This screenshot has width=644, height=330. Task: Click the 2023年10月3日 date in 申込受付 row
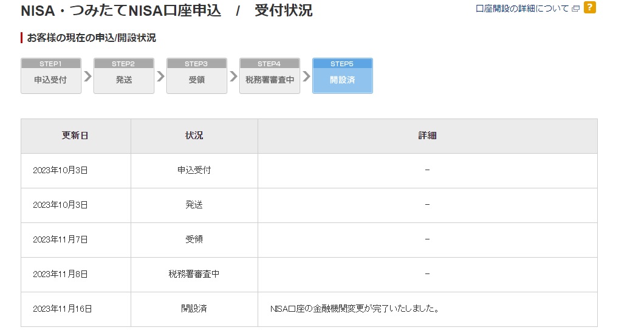pyautogui.click(x=60, y=171)
